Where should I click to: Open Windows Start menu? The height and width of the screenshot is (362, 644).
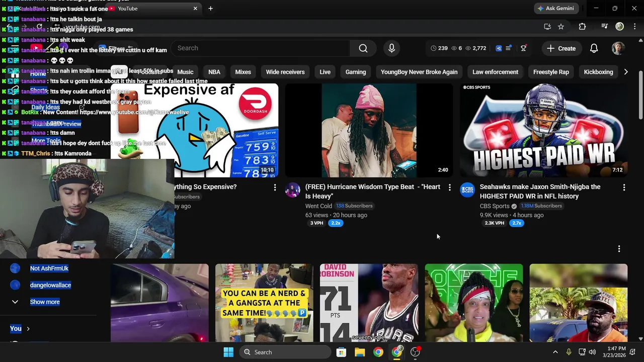(x=228, y=352)
